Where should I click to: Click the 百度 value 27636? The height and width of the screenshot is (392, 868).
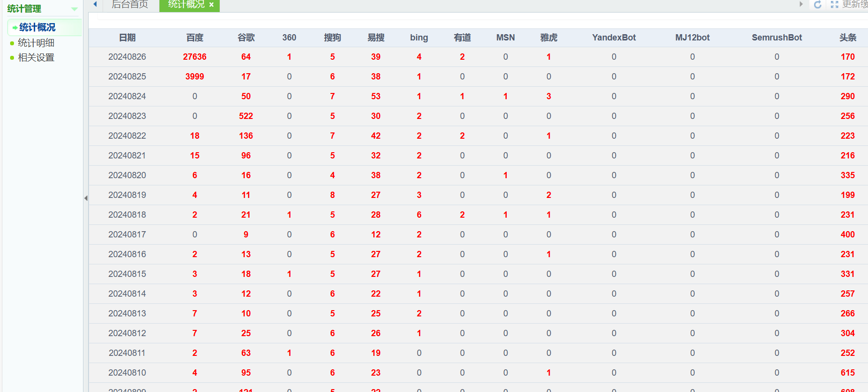(x=195, y=57)
